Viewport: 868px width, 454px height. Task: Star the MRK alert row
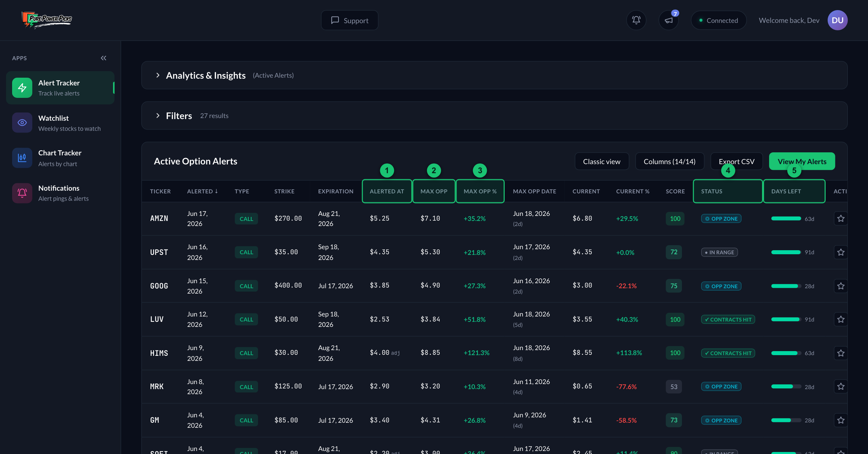[x=841, y=386]
